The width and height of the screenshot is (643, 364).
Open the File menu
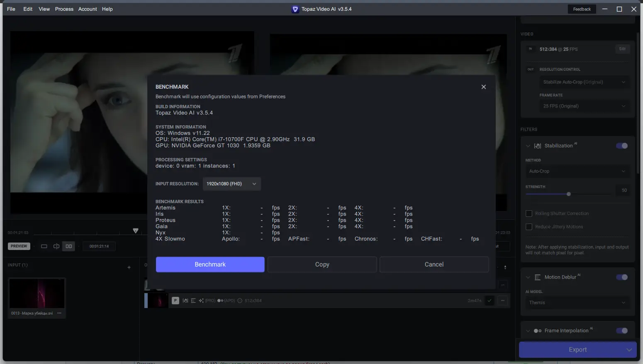coord(11,9)
